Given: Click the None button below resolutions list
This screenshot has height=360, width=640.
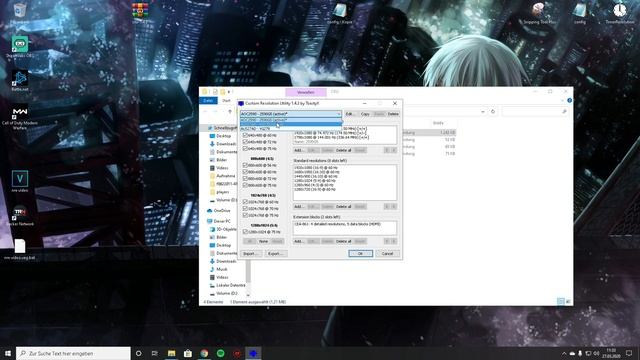Looking at the screenshot, I should (264, 241).
